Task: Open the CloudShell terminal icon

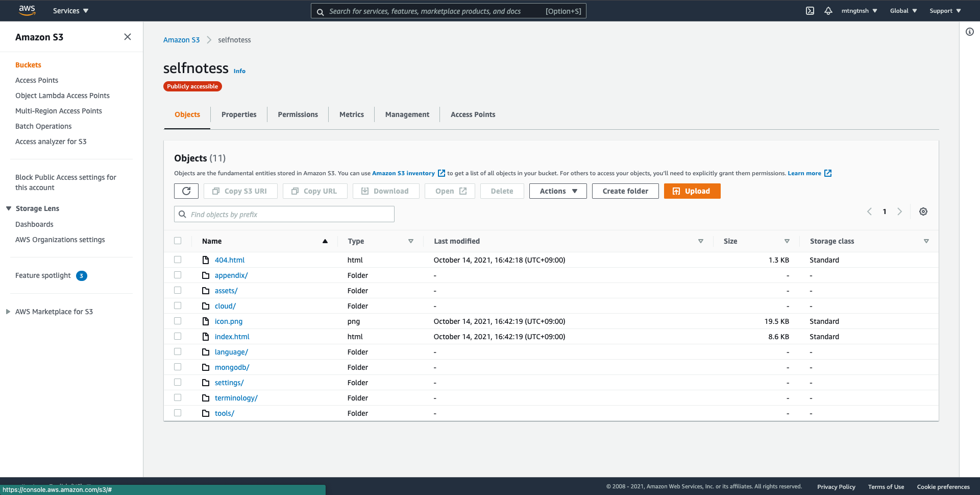Action: (x=810, y=11)
